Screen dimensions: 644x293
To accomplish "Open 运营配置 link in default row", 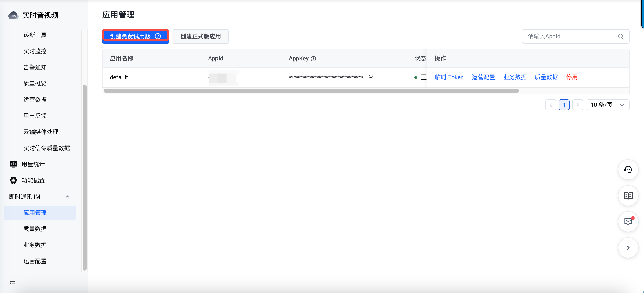I will click(483, 77).
